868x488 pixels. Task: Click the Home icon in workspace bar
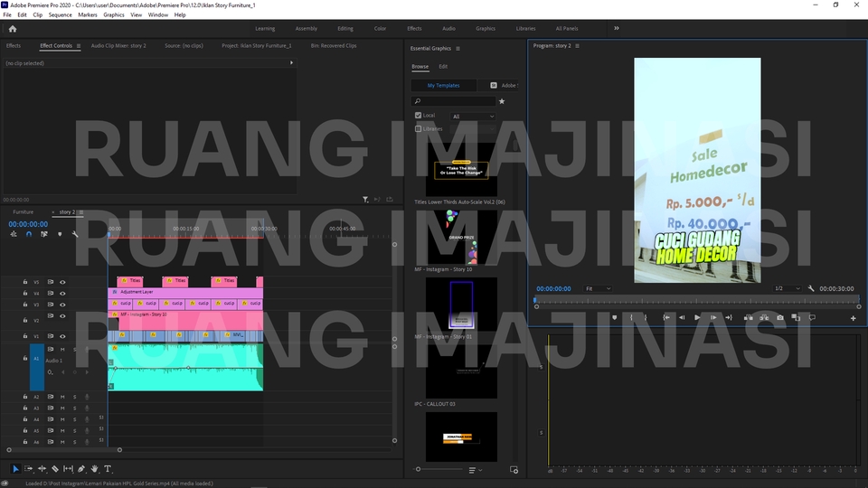pyautogui.click(x=13, y=29)
